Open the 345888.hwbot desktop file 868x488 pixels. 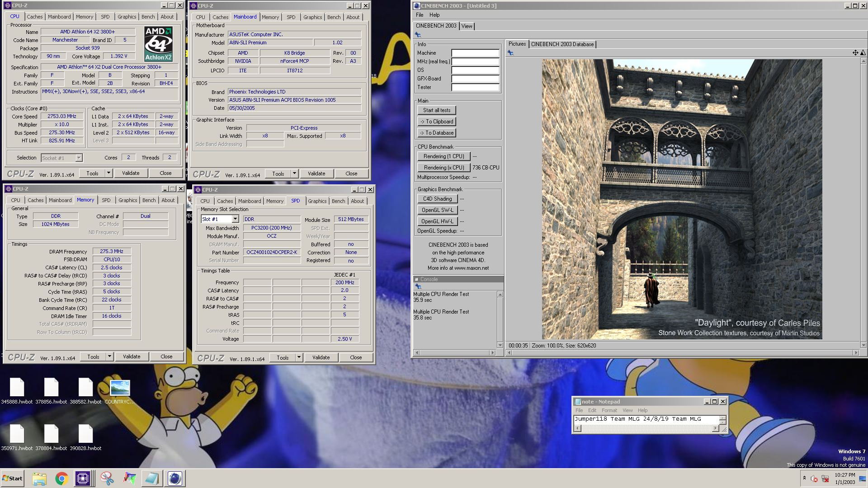pos(17,391)
